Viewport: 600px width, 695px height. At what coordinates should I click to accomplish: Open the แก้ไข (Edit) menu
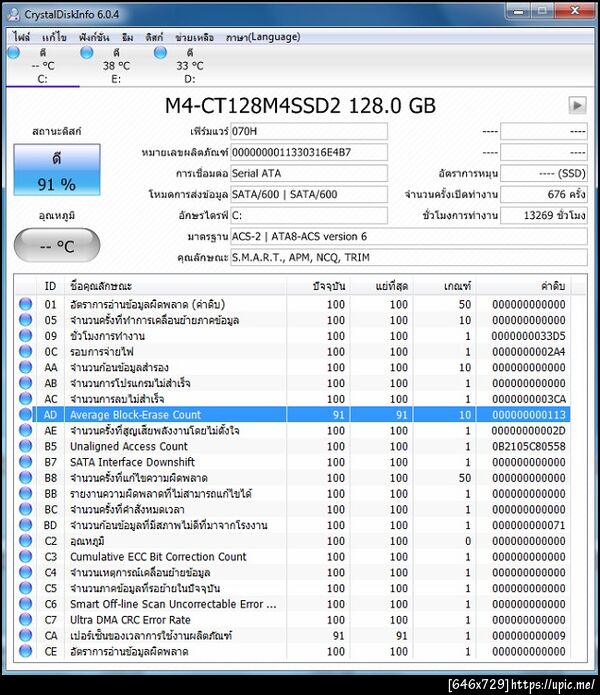pyautogui.click(x=54, y=37)
